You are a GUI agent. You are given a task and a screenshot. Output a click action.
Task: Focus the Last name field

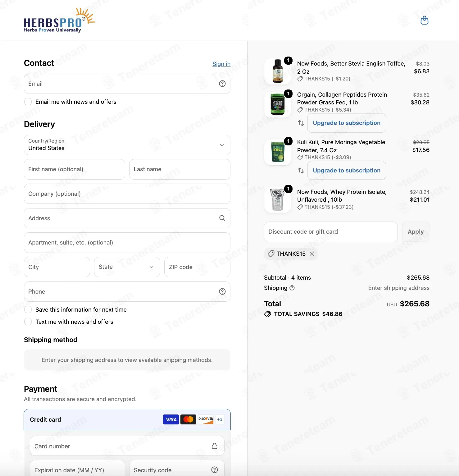[180, 169]
